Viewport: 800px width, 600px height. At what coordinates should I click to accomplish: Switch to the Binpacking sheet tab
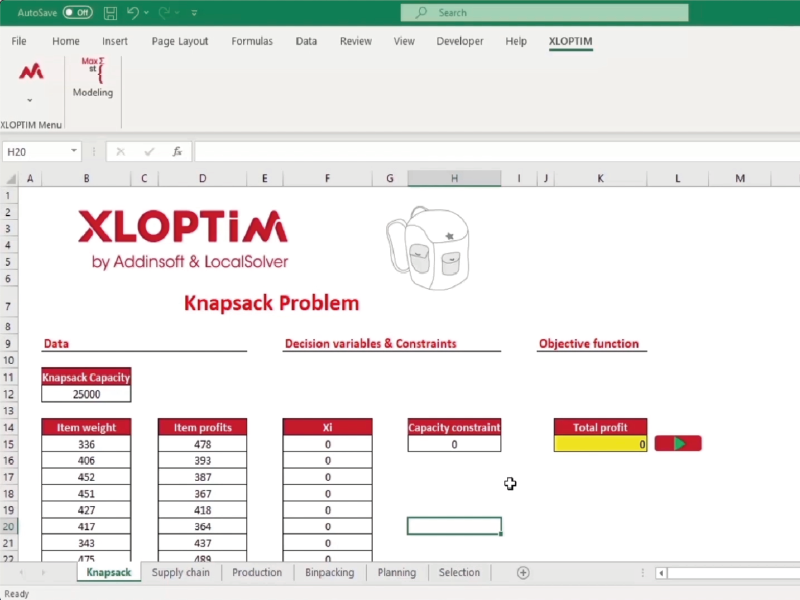[330, 572]
